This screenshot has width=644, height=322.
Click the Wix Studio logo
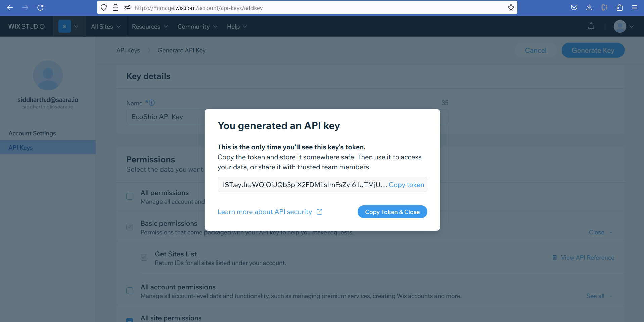pyautogui.click(x=26, y=26)
